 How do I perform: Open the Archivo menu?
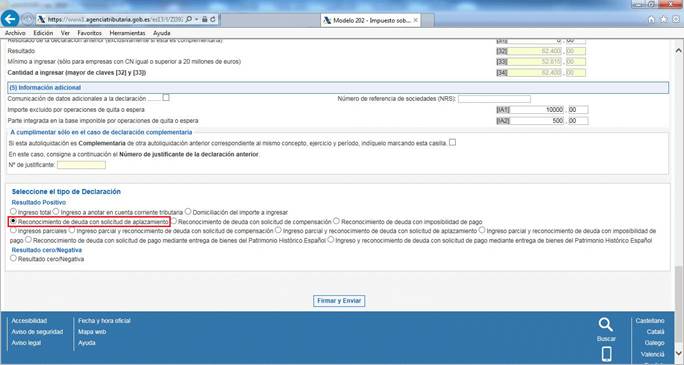point(15,33)
